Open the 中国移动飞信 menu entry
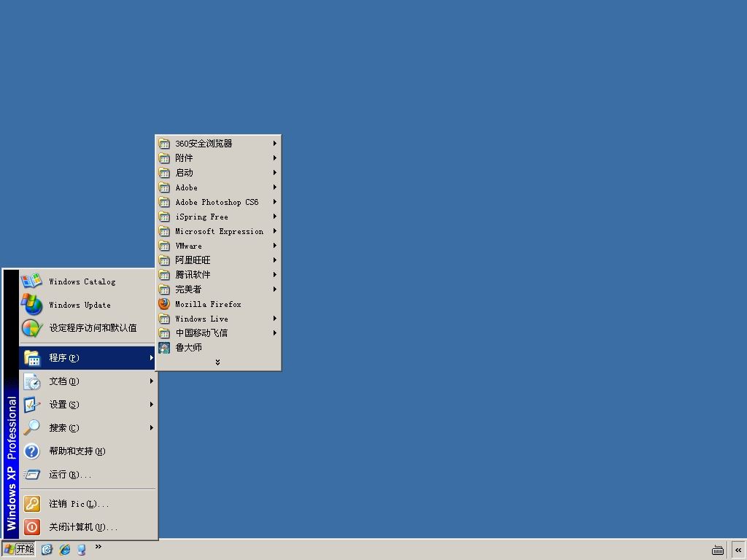Image resolution: width=747 pixels, height=560 pixels. click(x=218, y=332)
